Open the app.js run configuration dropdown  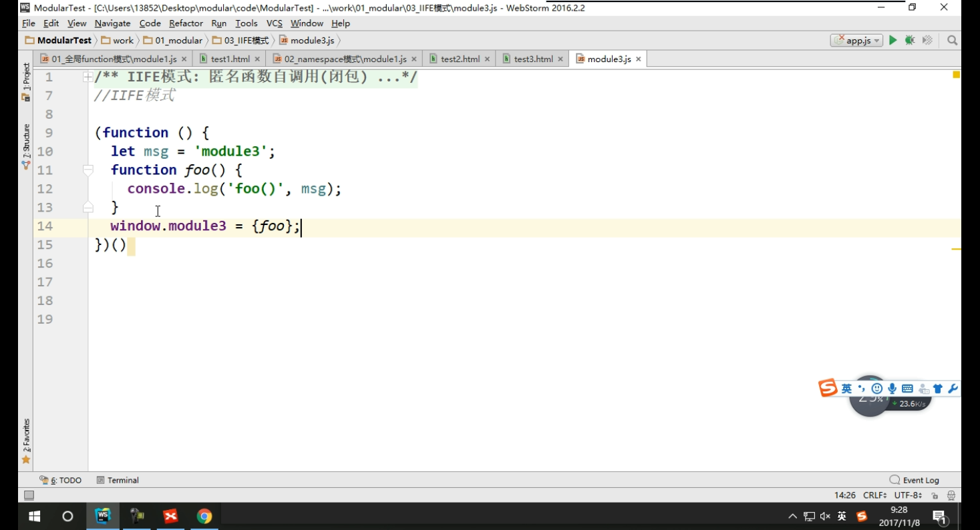coord(856,41)
